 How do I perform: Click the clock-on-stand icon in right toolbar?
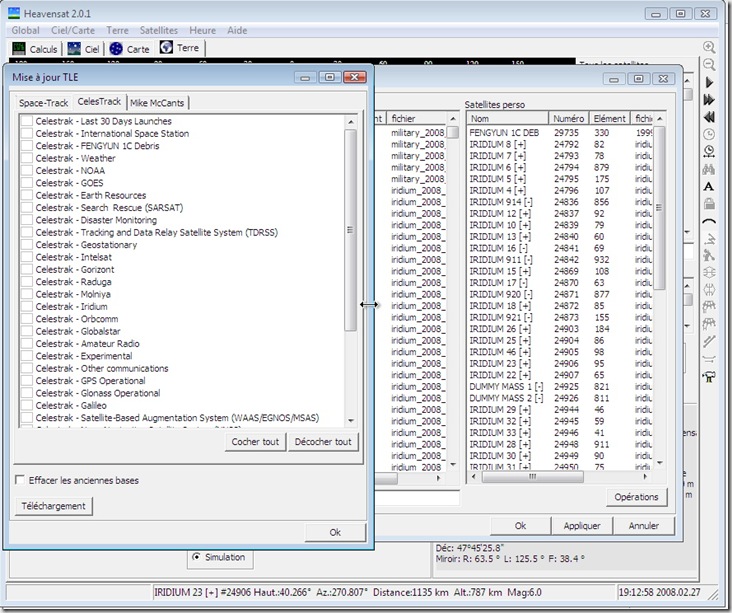(x=709, y=151)
